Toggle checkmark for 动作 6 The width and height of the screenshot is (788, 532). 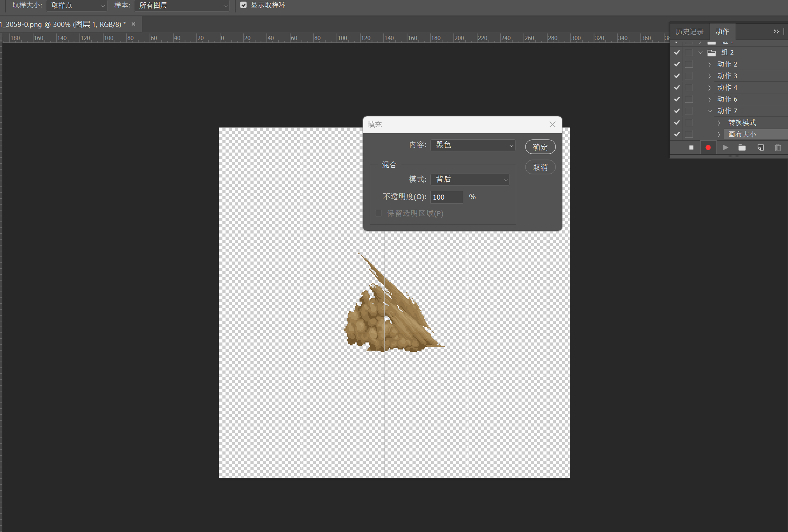677,99
